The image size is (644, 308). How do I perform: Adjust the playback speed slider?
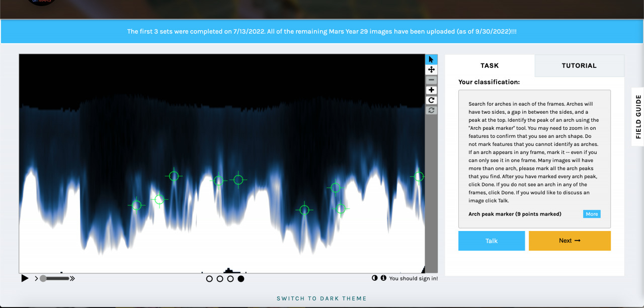(54, 278)
